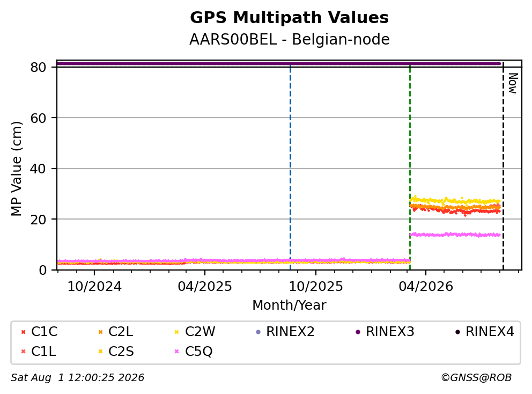Click the MP Value (cm) axis label

pyautogui.click(x=16, y=169)
